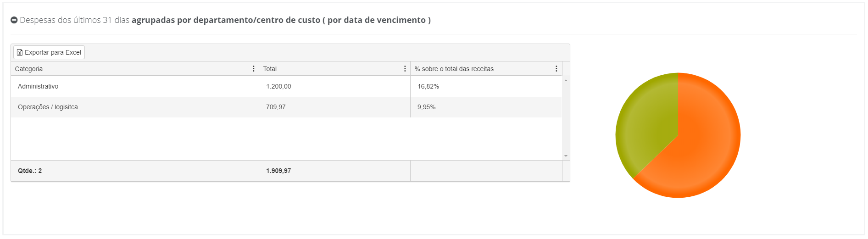Click the Excel file icon on the export button

click(20, 52)
